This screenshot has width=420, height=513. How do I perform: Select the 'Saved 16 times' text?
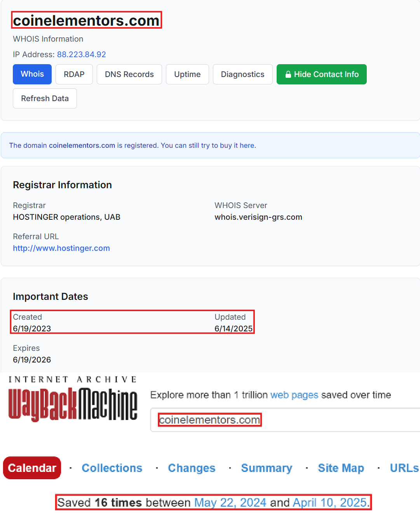[x=99, y=502]
